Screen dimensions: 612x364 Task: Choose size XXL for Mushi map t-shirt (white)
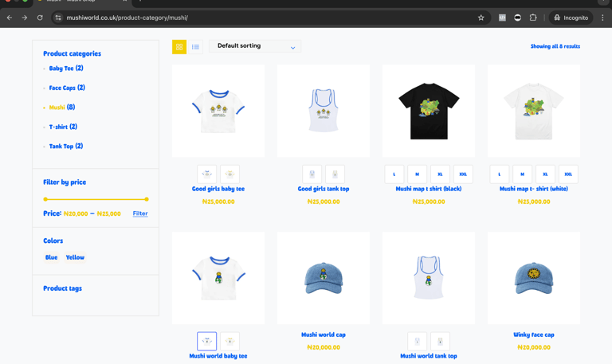(x=568, y=174)
